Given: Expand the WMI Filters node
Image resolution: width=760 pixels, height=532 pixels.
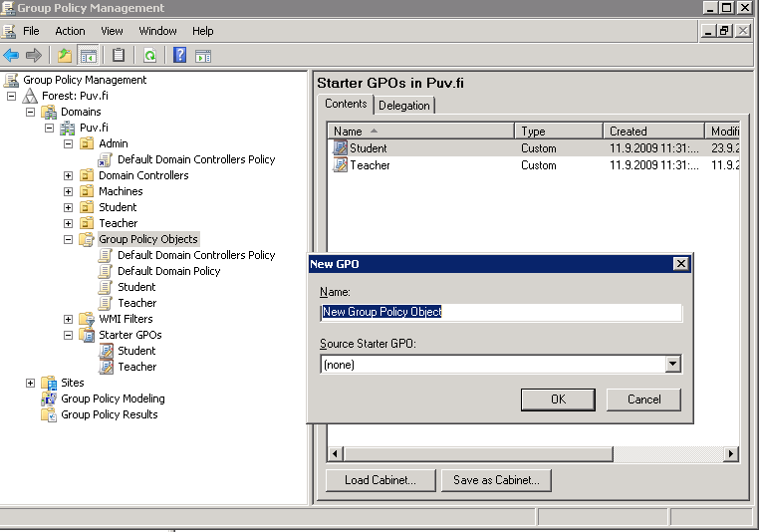Looking at the screenshot, I should 68,319.
